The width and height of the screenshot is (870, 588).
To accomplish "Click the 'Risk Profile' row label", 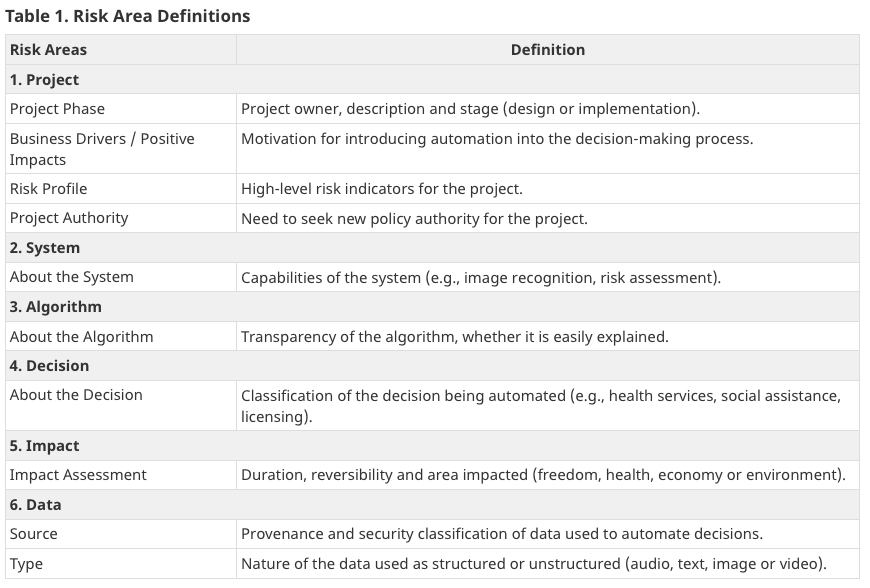I will 48,188.
